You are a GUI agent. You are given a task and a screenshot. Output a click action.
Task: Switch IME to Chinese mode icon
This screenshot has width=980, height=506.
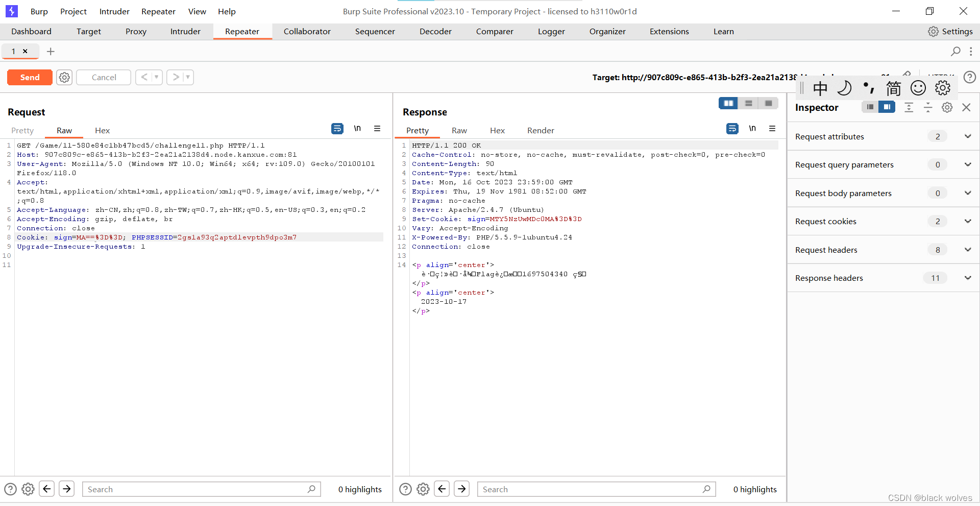(820, 88)
